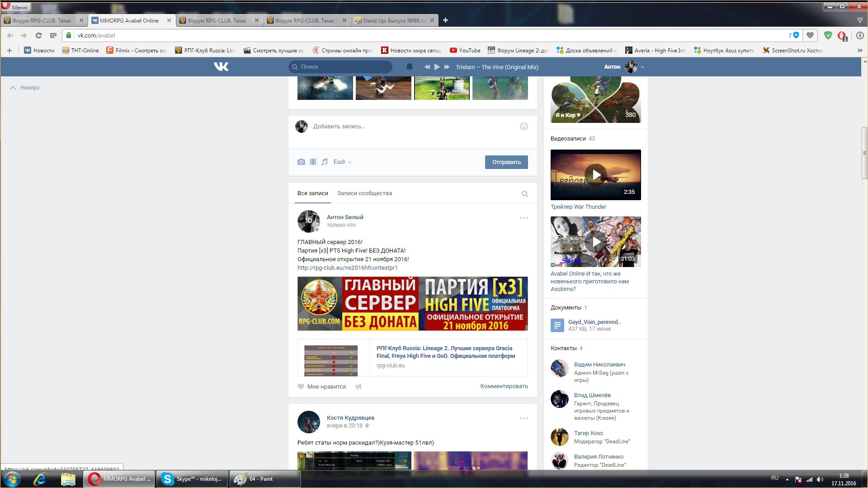Switch to Все записи tab

pyautogui.click(x=313, y=193)
